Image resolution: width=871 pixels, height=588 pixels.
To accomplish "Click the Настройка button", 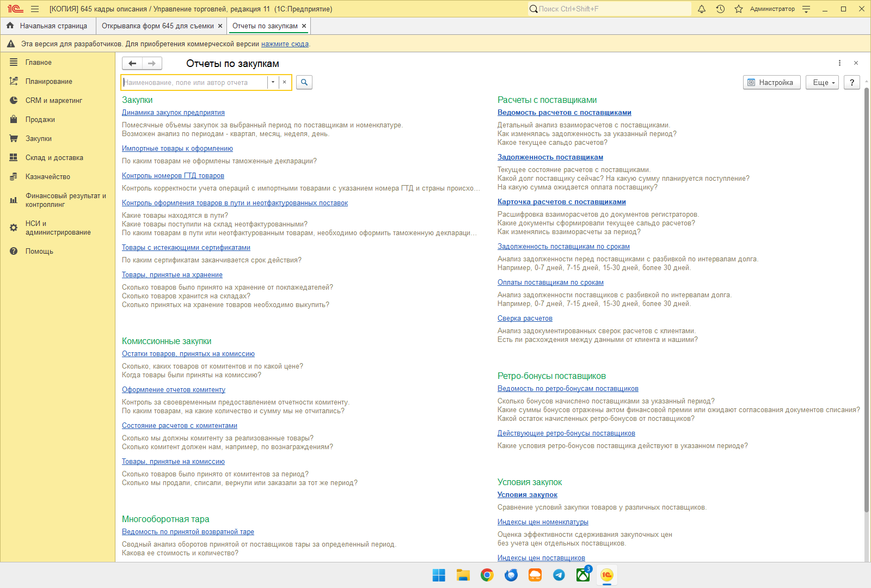I will (x=772, y=82).
